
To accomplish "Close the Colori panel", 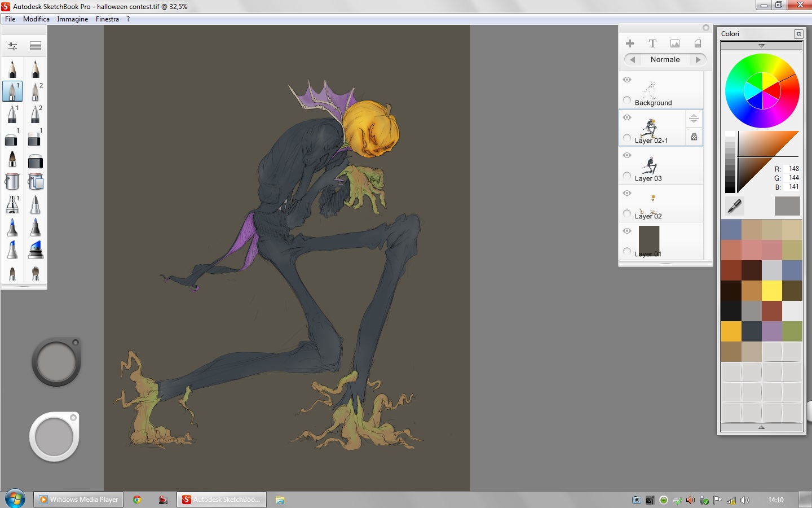I will click(x=798, y=34).
